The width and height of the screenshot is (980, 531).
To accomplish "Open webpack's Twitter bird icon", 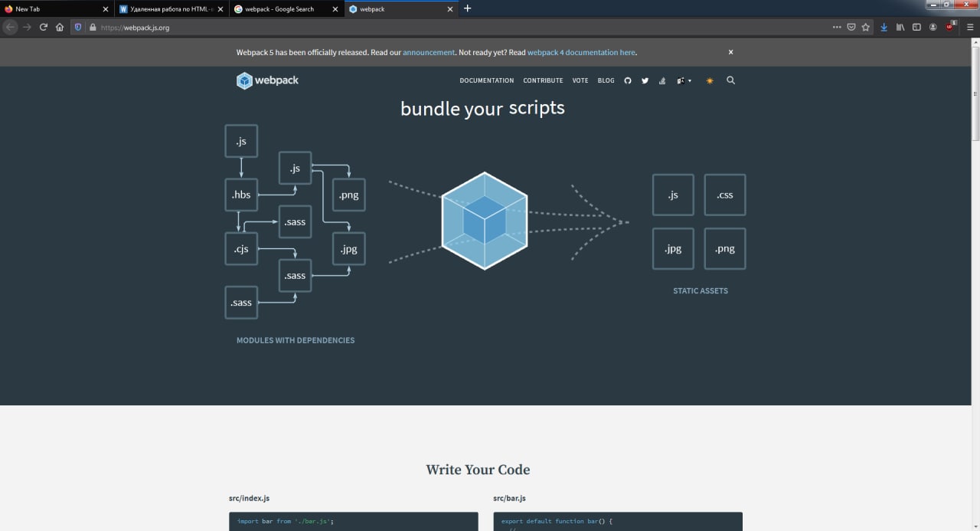I will tap(645, 80).
